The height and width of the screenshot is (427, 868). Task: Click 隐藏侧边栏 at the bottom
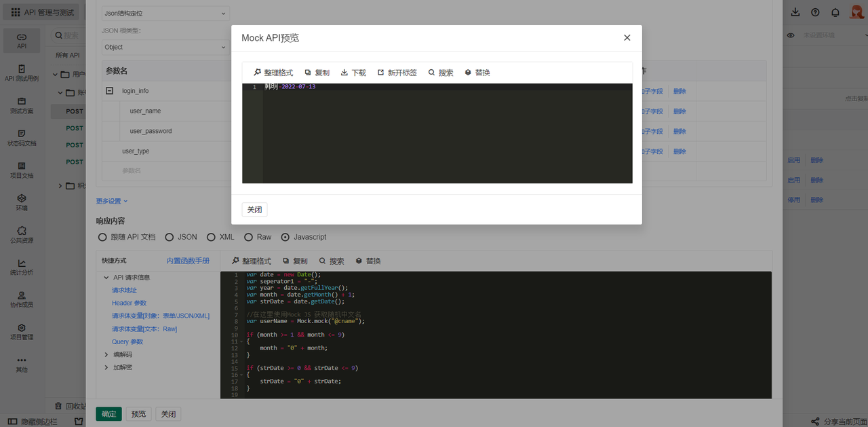tap(33, 422)
